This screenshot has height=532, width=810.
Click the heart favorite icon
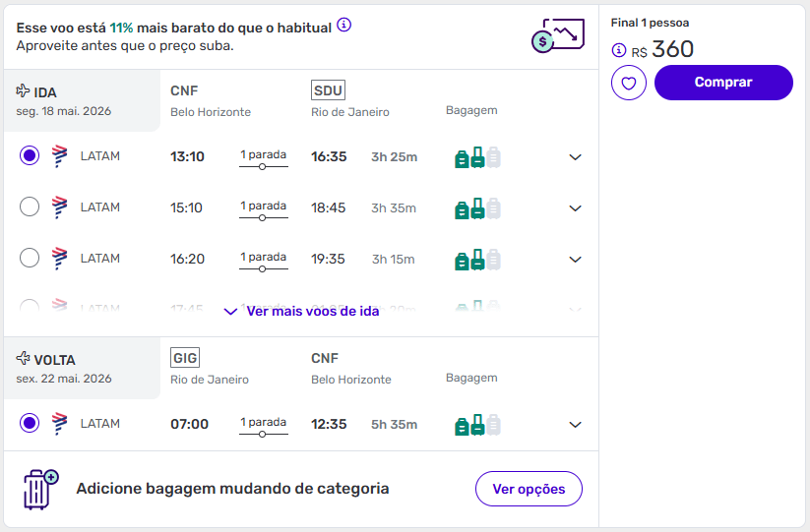click(629, 83)
